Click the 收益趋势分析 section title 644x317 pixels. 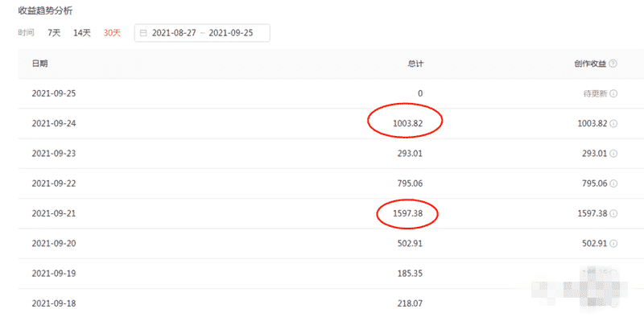pos(45,11)
